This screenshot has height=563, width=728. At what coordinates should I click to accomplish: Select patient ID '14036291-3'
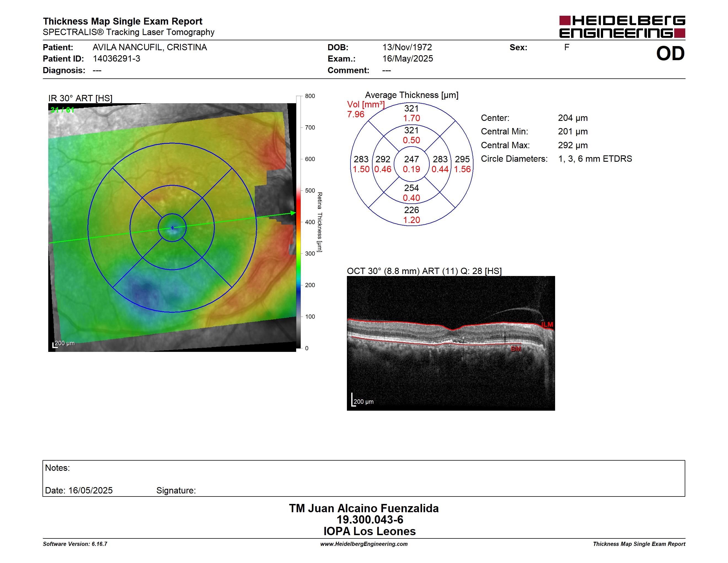tap(116, 59)
